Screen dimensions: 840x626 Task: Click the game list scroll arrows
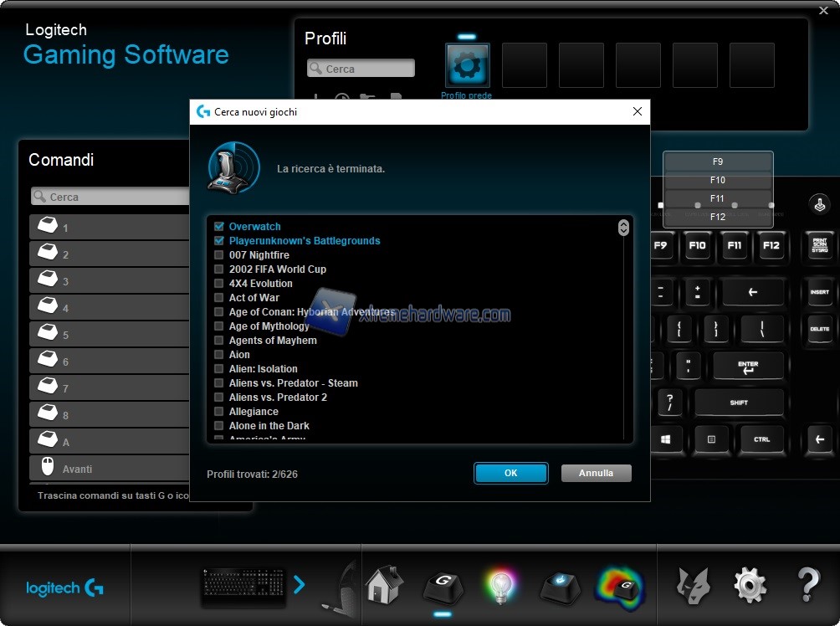[x=623, y=228]
